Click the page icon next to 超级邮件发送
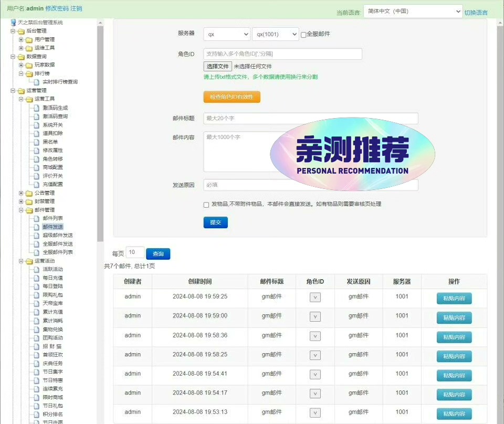The image size is (504, 424). coord(36,235)
